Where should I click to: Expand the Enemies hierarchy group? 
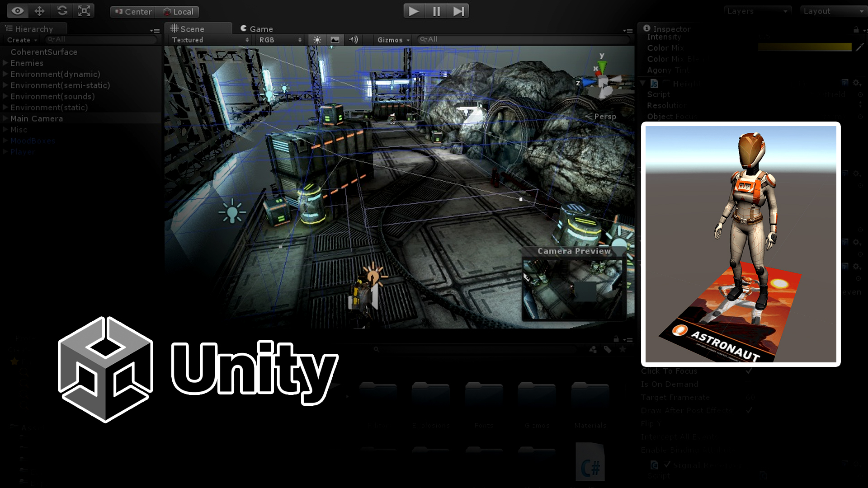pos(5,63)
